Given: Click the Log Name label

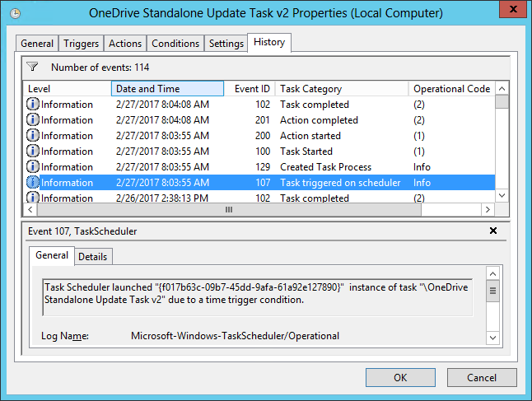Looking at the screenshot, I should (x=65, y=336).
